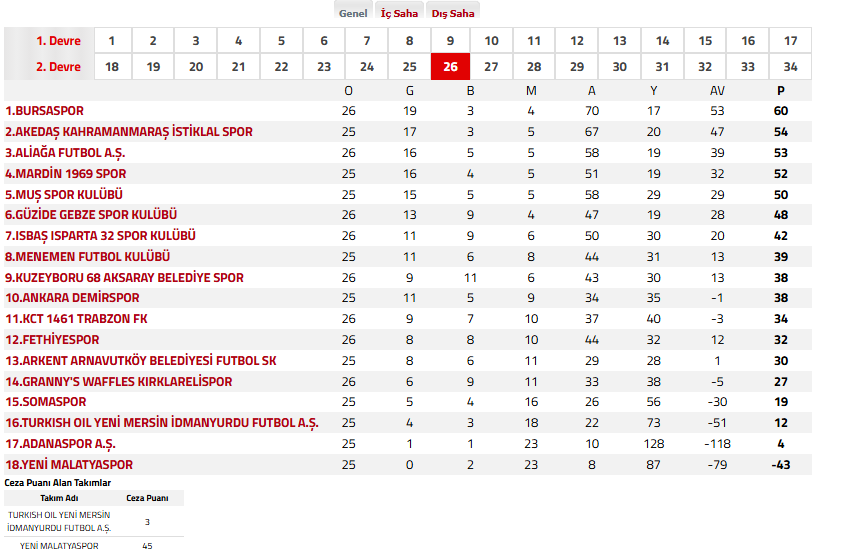
Task: Open Ankara Demirspor team page
Action: pyautogui.click(x=72, y=298)
